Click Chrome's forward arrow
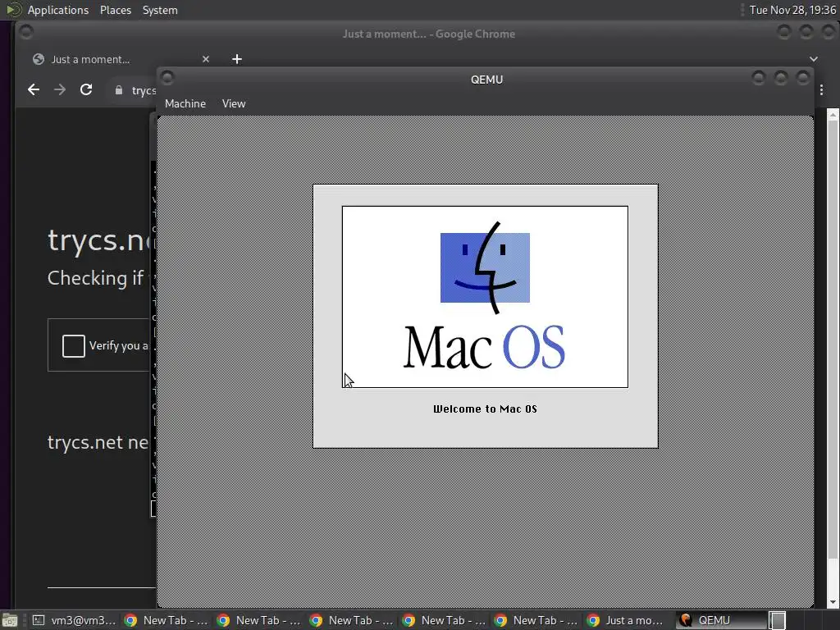840x630 pixels. (x=59, y=89)
